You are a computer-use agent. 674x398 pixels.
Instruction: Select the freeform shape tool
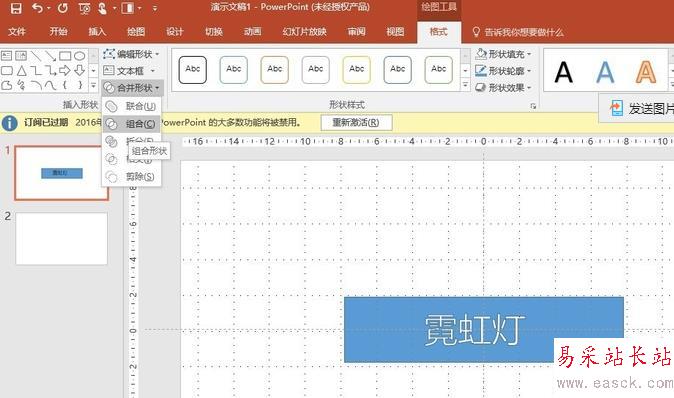tap(7, 85)
